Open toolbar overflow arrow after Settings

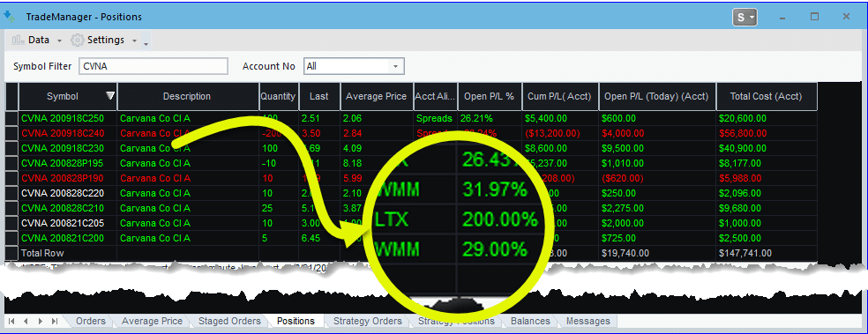click(146, 42)
